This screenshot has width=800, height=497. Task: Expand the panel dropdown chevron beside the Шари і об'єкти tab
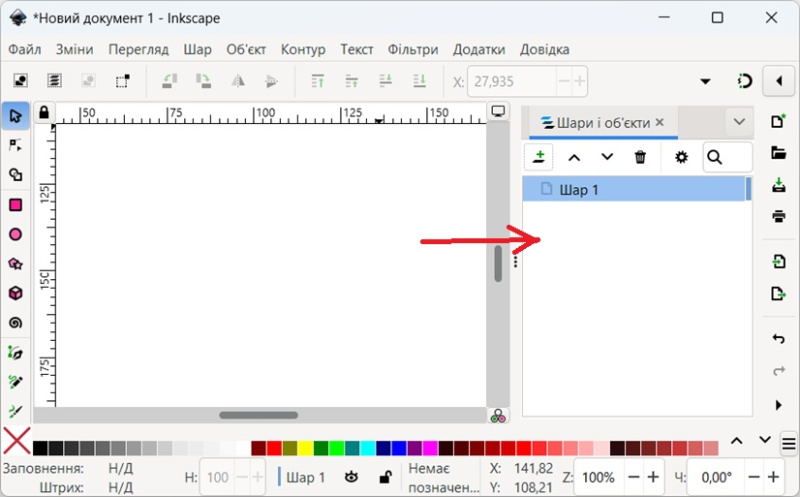[x=739, y=122]
